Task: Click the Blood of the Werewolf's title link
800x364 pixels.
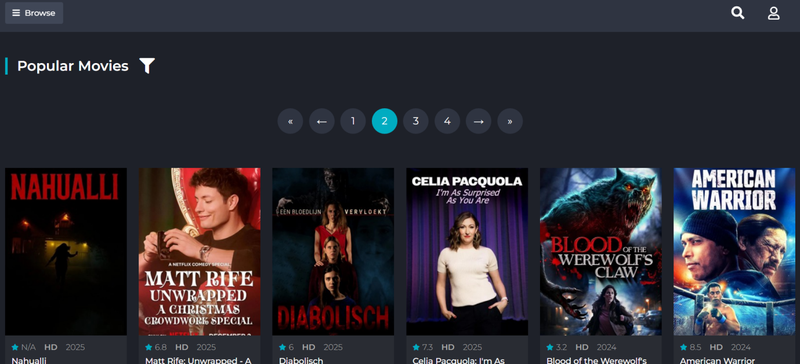Action: coord(596,360)
